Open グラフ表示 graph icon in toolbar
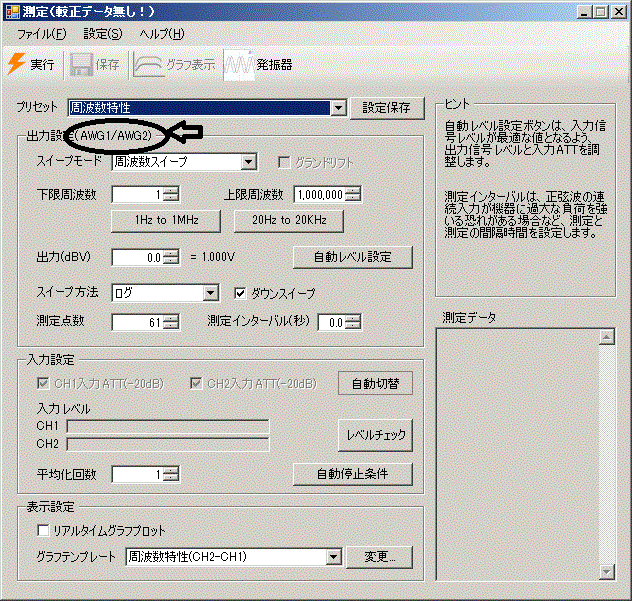Screen dimensions: 632x601 pos(148,64)
